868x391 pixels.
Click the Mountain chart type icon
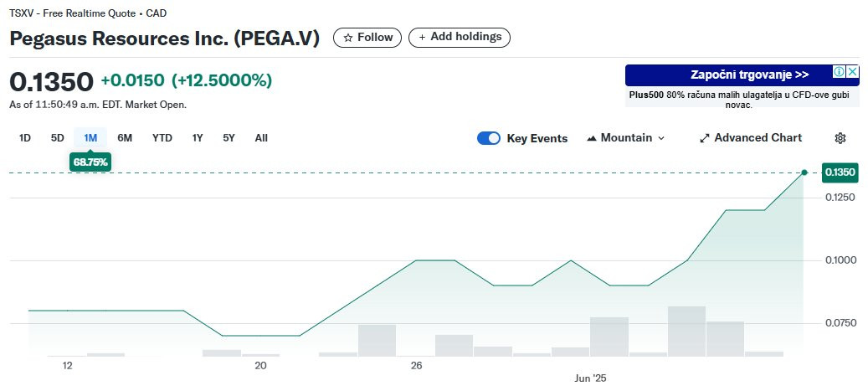pos(592,138)
